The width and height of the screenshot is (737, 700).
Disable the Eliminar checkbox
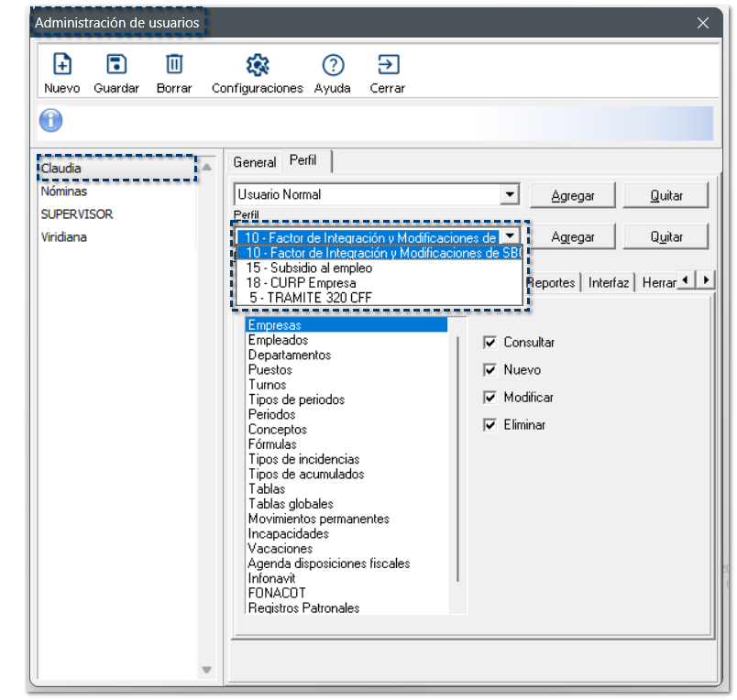pos(489,425)
